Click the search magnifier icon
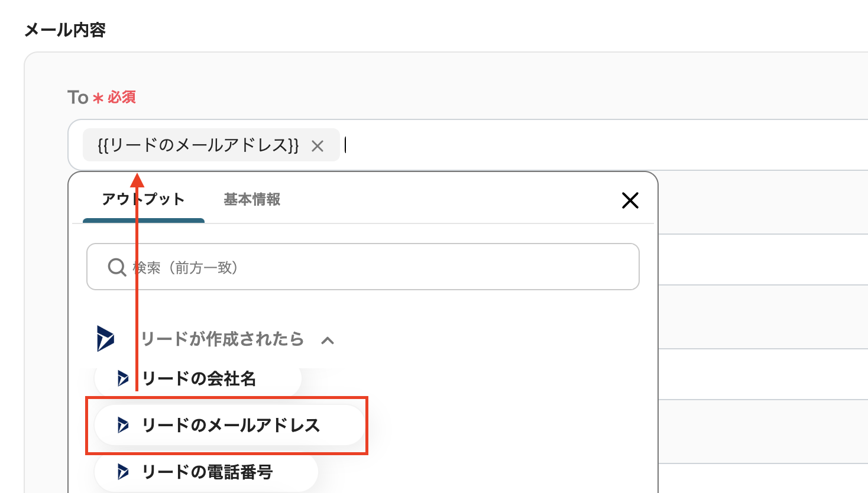 coord(116,267)
